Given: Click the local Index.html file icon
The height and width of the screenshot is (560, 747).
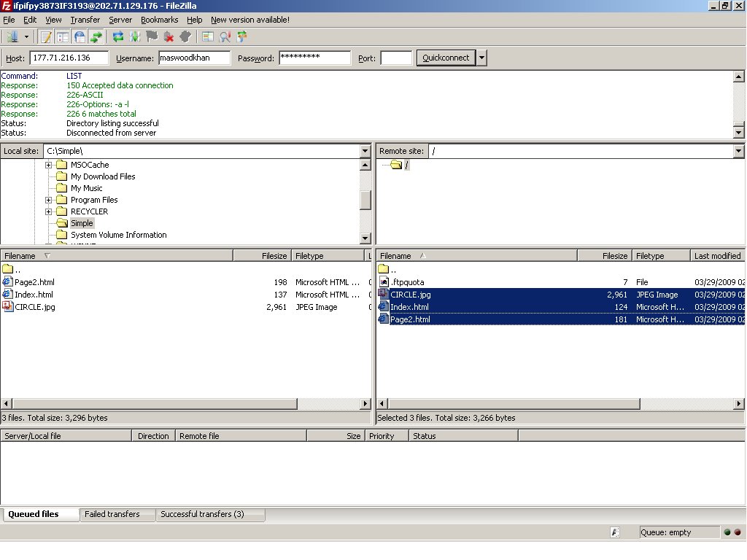Looking at the screenshot, I should pos(7,295).
